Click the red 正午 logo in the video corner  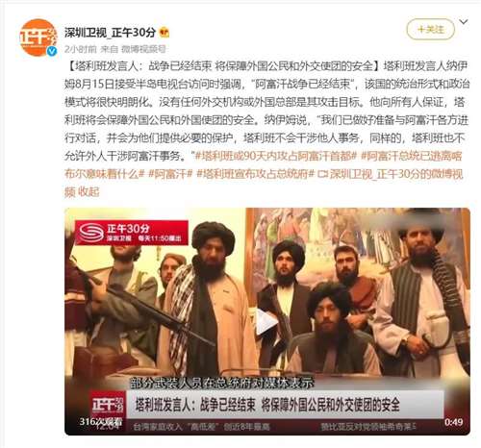108,405
